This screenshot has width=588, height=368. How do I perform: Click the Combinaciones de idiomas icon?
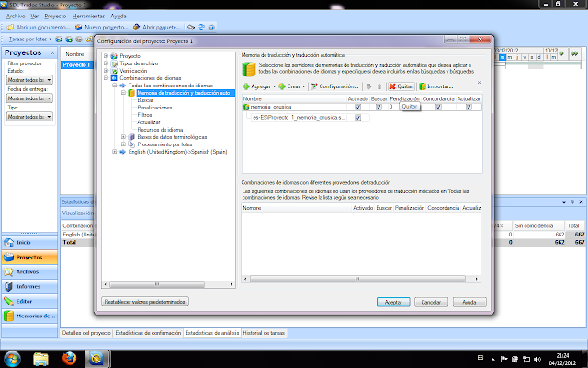(114, 78)
